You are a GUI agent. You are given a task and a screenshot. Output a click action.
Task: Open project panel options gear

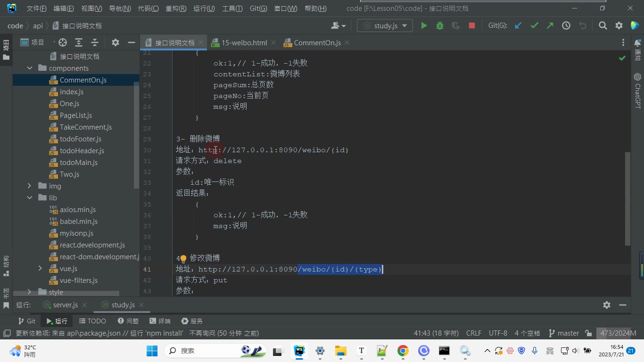[x=116, y=42]
